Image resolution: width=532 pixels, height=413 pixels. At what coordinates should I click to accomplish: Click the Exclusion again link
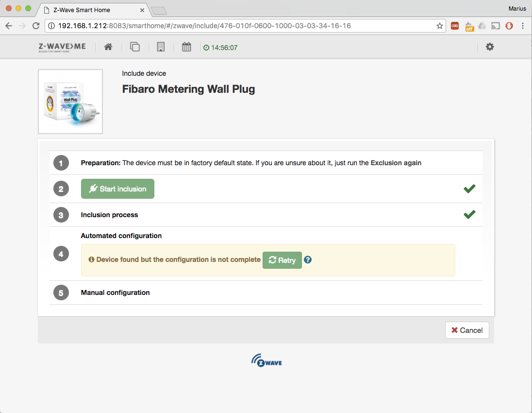pyautogui.click(x=396, y=163)
